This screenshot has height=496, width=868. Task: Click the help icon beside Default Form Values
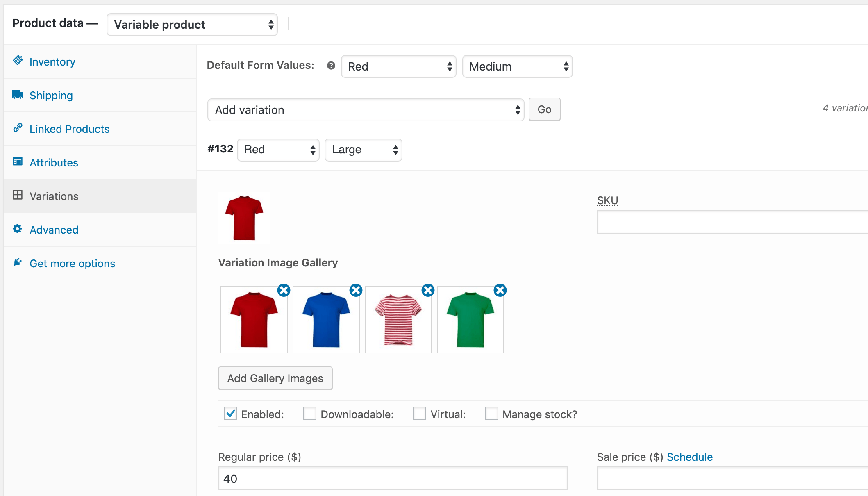[331, 66]
